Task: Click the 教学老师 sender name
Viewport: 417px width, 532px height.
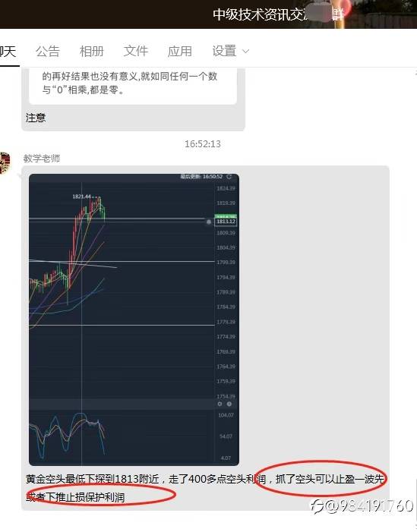Action: 42,159
